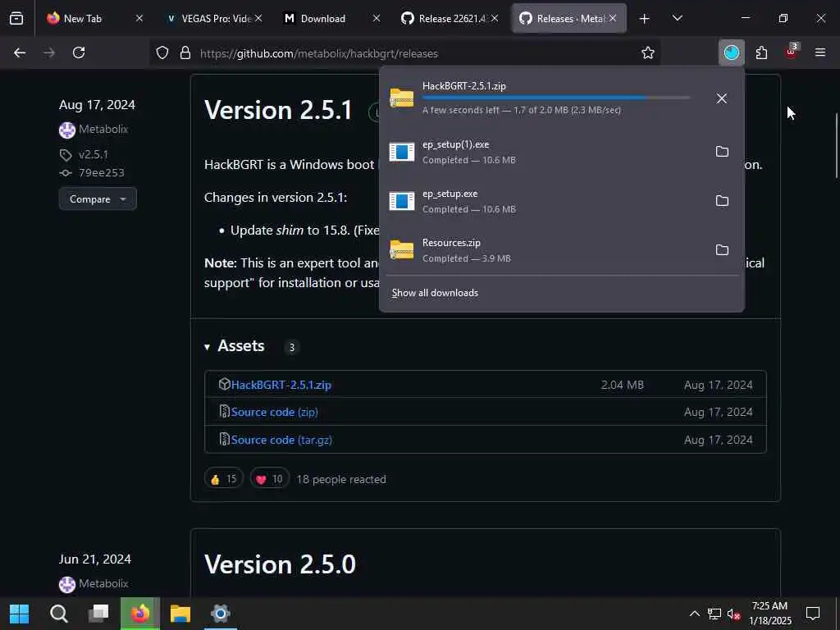
Task: Show ep_setup.exe in its folder
Action: coord(722,201)
